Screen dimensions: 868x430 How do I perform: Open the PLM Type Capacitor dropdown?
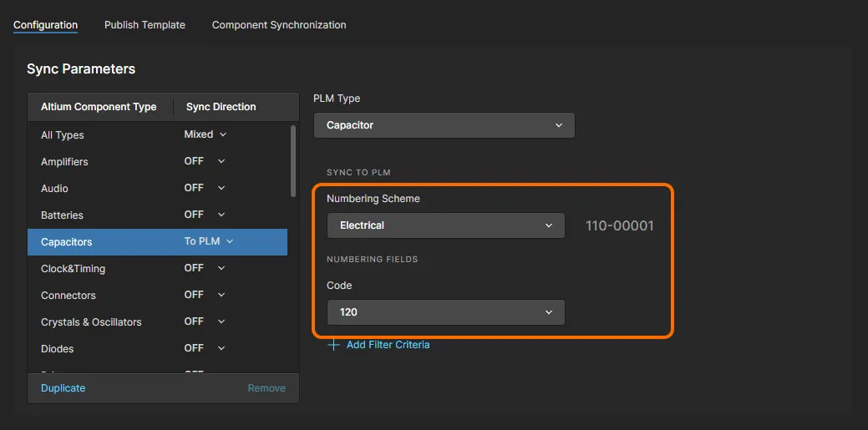coord(444,125)
